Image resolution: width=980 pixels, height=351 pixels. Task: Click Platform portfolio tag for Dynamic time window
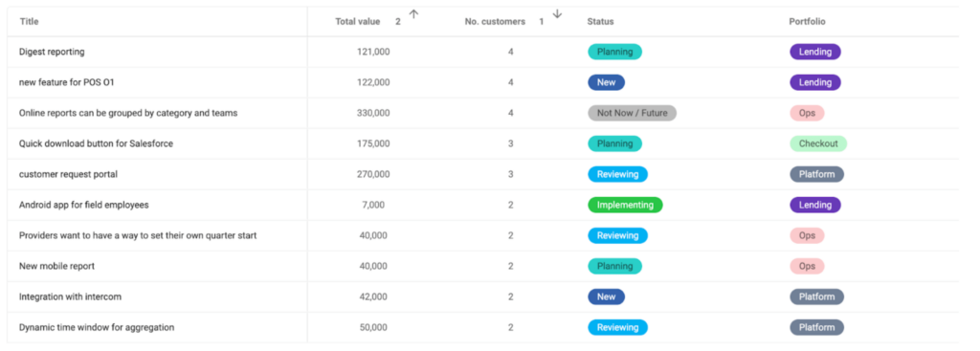[x=817, y=327]
